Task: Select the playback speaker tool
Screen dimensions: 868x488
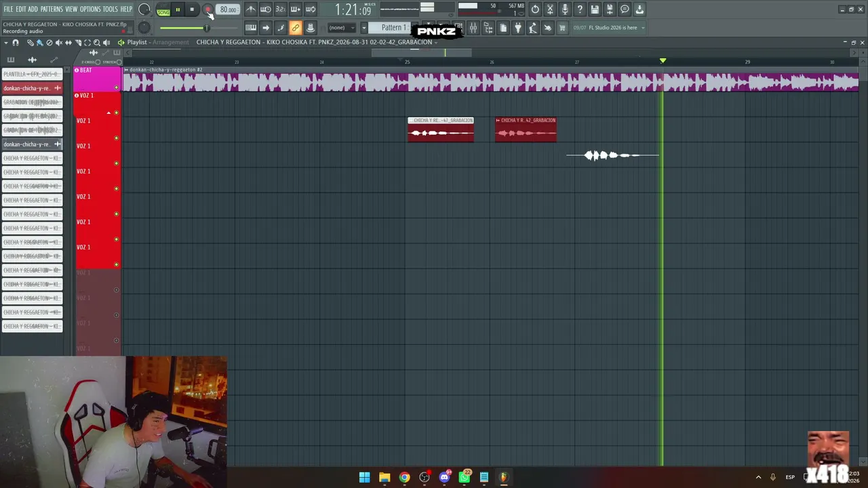Action: [x=106, y=43]
